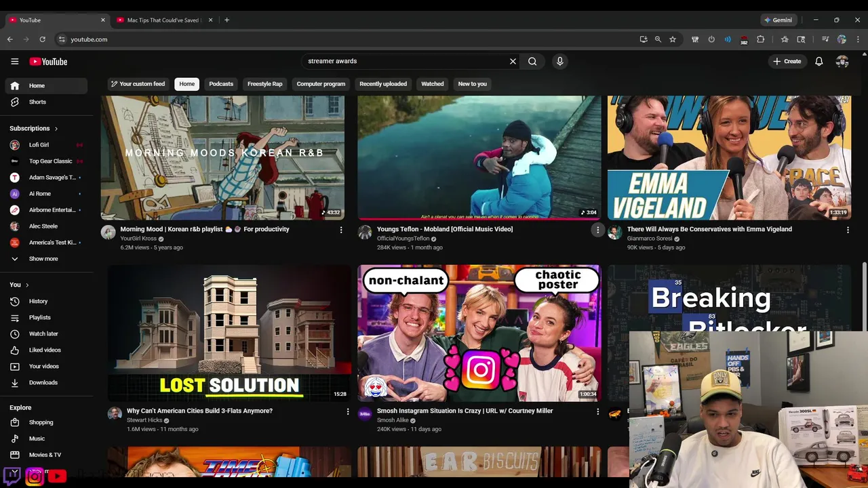Open options menu for Smosh Instagram video
This screenshot has width=868, height=488.
pyautogui.click(x=597, y=411)
